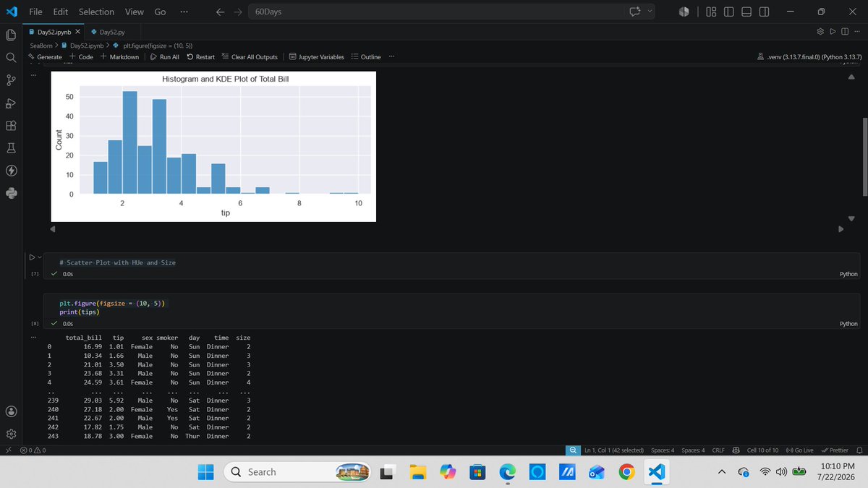868x488 pixels.
Task: Open notifications bell in status bar
Action: (x=859, y=450)
